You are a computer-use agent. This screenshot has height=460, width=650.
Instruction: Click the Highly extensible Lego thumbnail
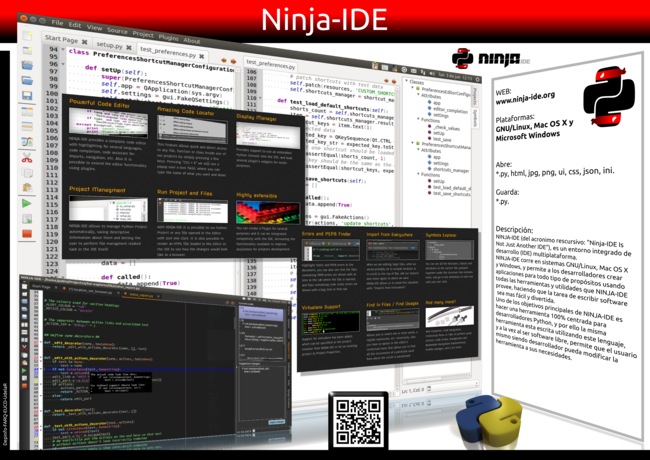[x=268, y=213]
